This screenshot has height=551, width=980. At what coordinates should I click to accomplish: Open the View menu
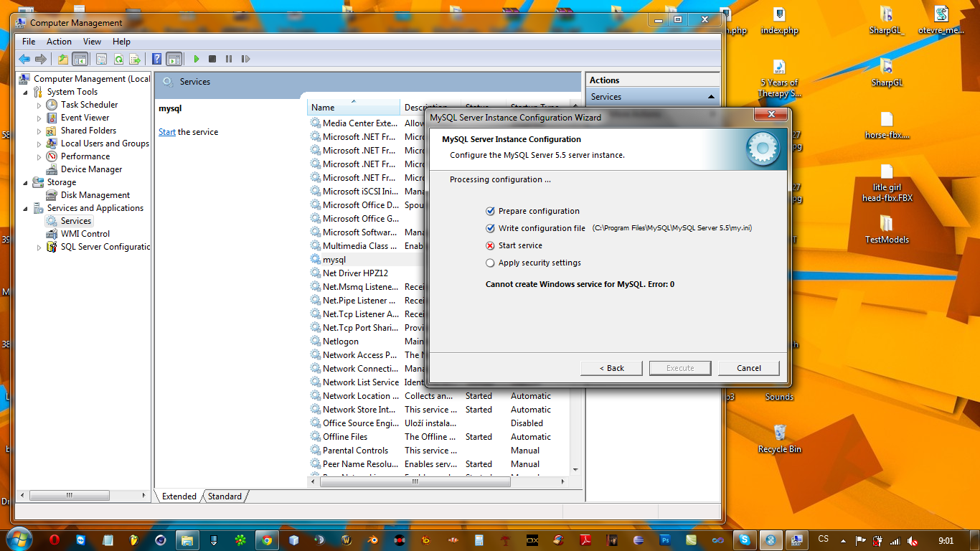click(x=92, y=42)
